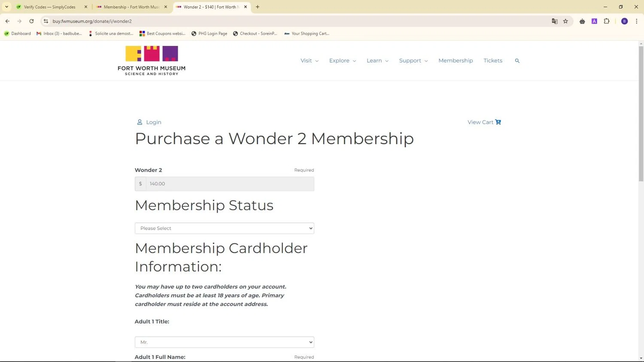Go forward with the browser arrow
Screen dimensions: 644x362
[x=19, y=21]
